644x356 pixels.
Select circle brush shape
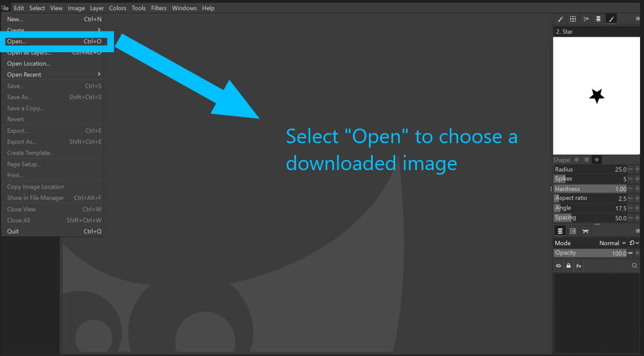(x=577, y=159)
